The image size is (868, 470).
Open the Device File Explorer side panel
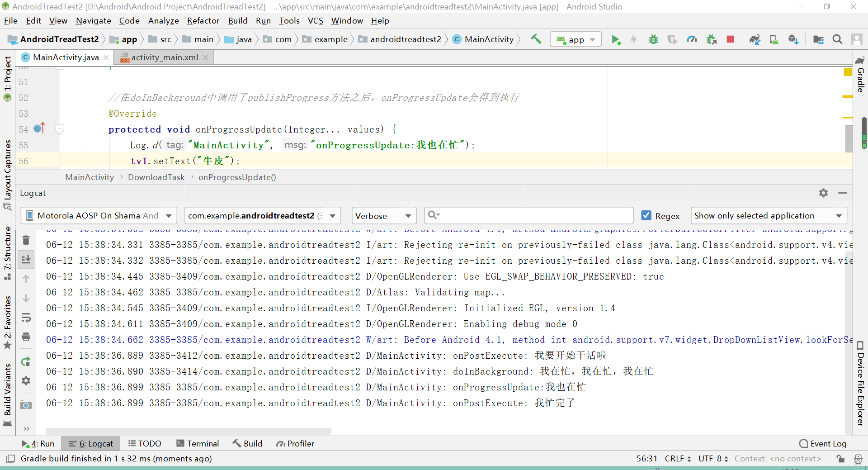pyautogui.click(x=860, y=384)
